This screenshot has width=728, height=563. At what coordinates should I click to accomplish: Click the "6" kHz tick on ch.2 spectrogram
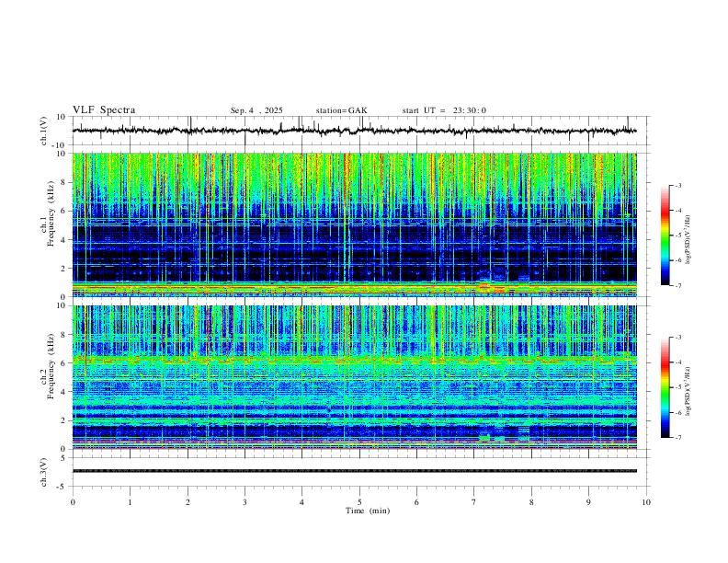[x=63, y=362]
